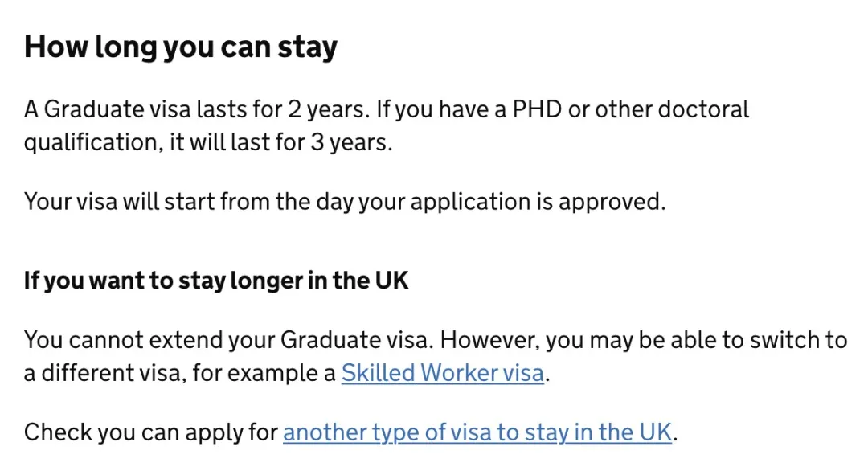Click 'If you want to stay longer' subheading
Viewport: 868px width, 463px height.
click(x=216, y=281)
